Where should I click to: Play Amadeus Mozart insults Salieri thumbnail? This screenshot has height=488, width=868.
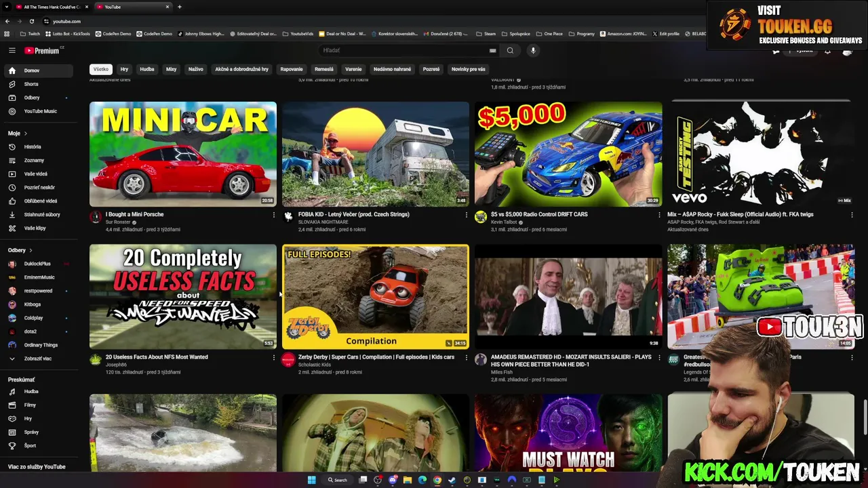(568, 297)
